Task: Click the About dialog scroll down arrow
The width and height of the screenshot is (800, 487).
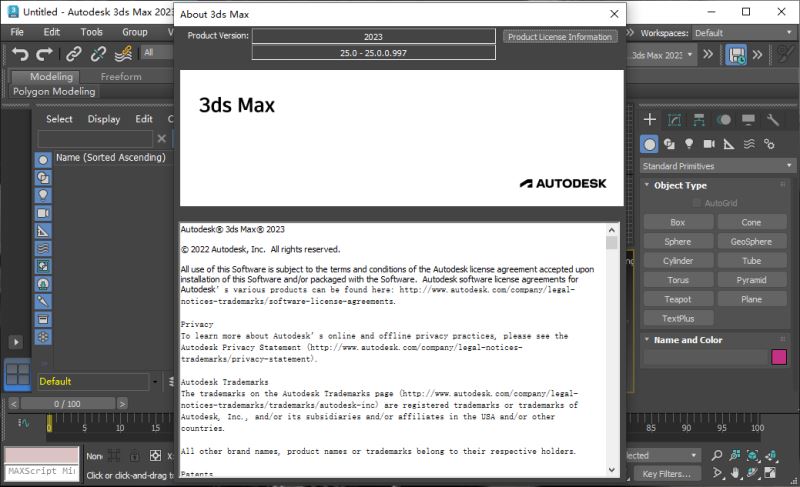Action: (612, 470)
